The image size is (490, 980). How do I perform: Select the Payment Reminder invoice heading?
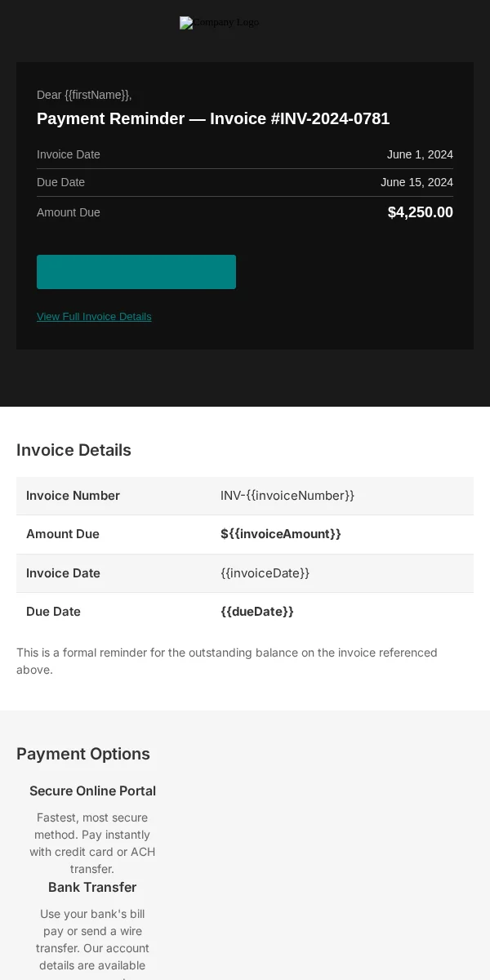(213, 118)
